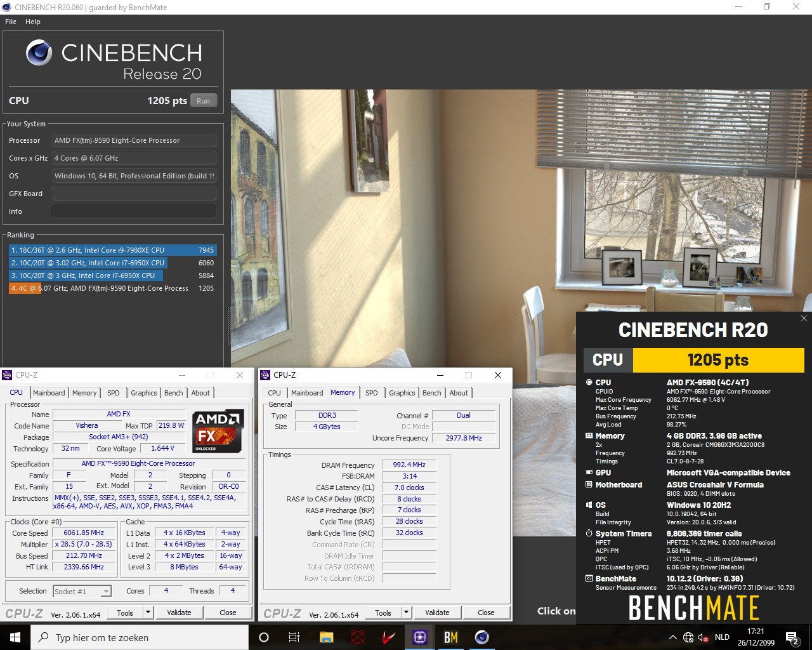
Task: Switch to Cinebench via taskbar sphere icon
Action: (482, 637)
